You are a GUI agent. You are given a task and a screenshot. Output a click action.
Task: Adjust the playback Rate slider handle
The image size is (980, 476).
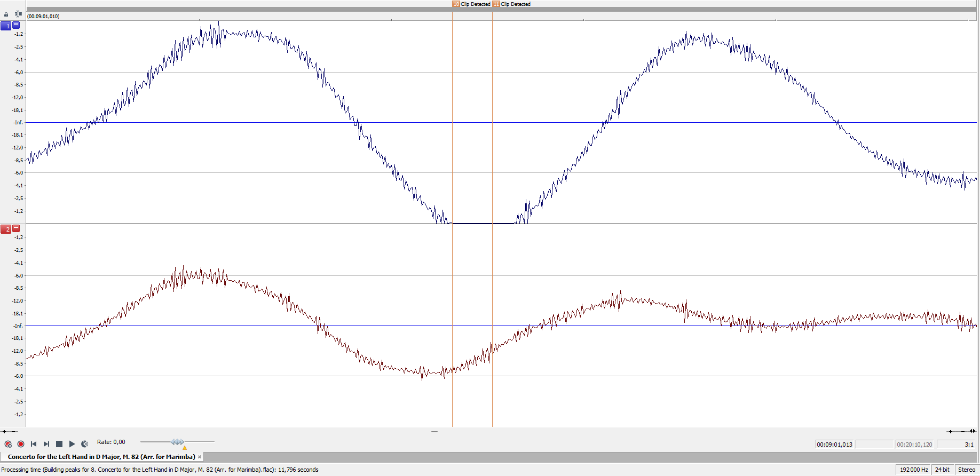coord(178,442)
